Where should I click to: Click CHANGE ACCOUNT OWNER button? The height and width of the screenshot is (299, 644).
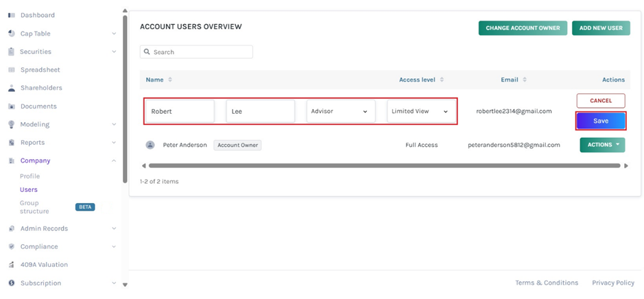(523, 28)
